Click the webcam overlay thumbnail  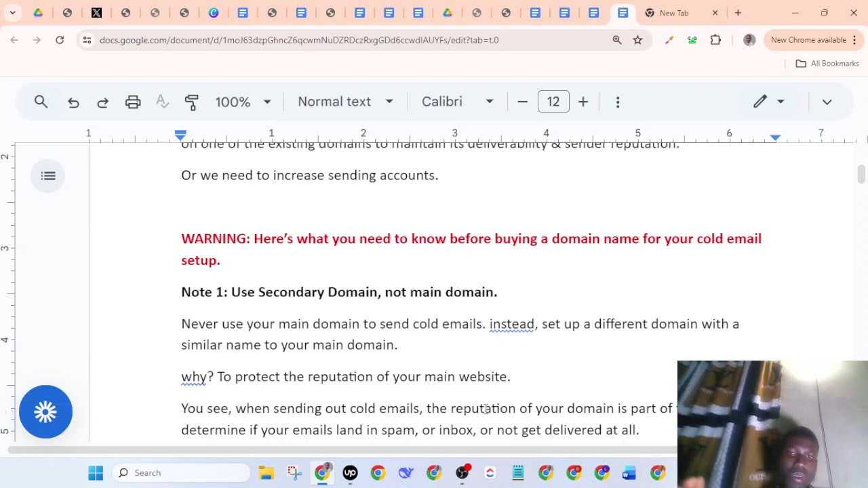click(x=772, y=424)
